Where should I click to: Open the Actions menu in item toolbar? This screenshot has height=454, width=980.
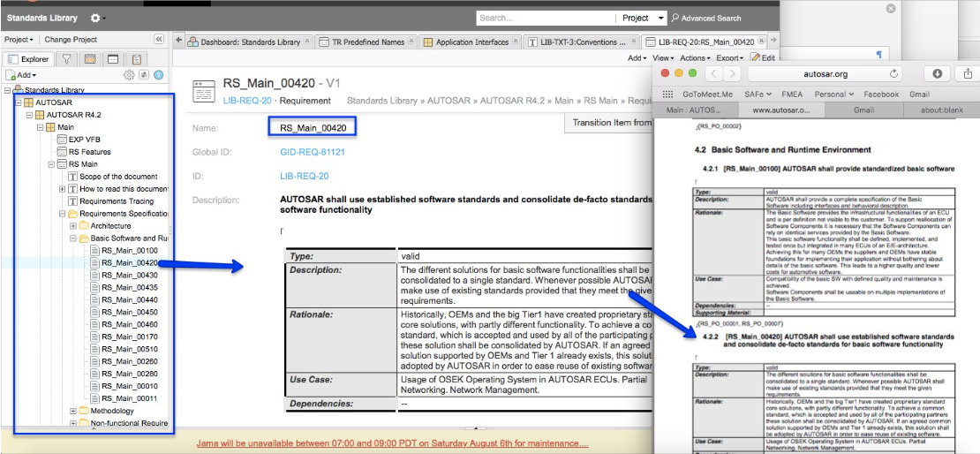point(695,57)
